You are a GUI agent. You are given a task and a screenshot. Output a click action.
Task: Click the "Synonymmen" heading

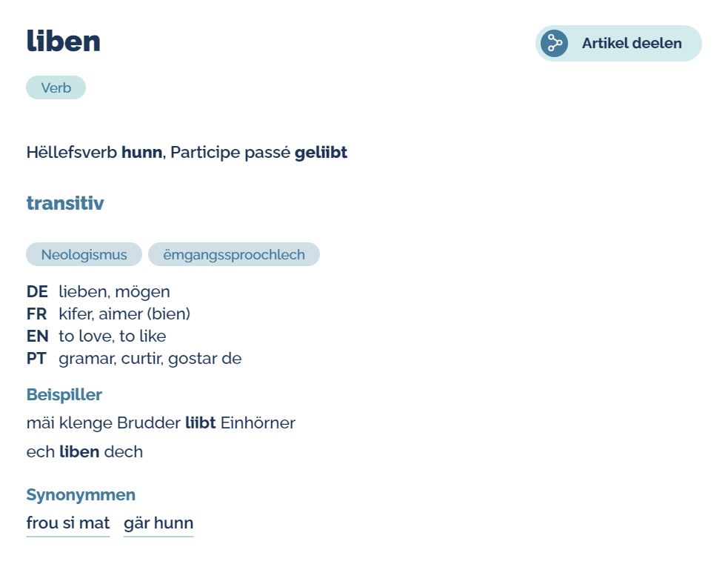click(81, 494)
